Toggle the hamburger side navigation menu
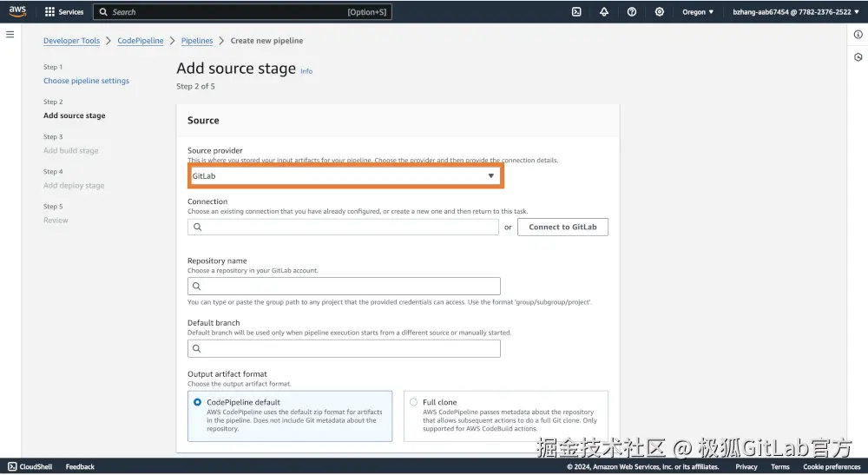Viewport: 868px width, 475px height. (10, 35)
